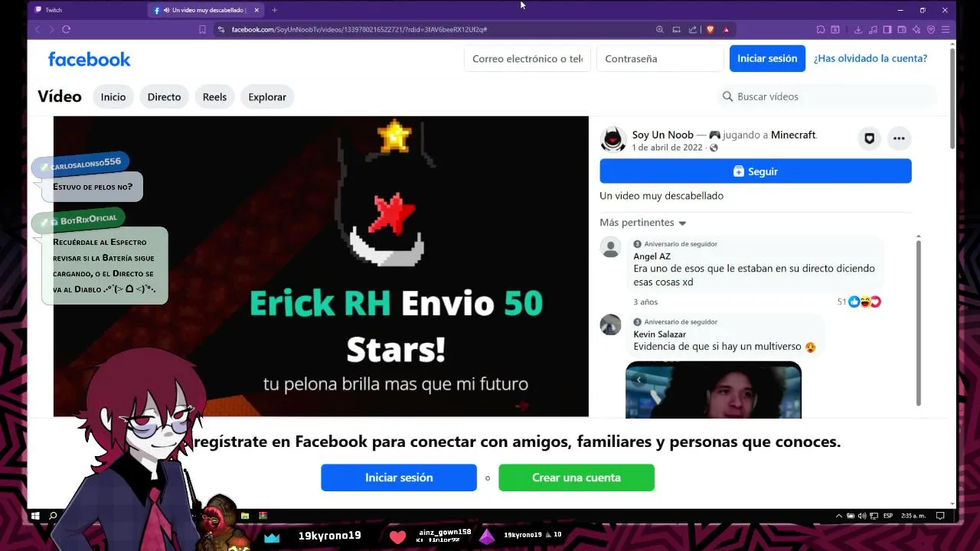Click the green Crear una cuenta button
Image resolution: width=980 pixels, height=551 pixels.
[577, 478]
